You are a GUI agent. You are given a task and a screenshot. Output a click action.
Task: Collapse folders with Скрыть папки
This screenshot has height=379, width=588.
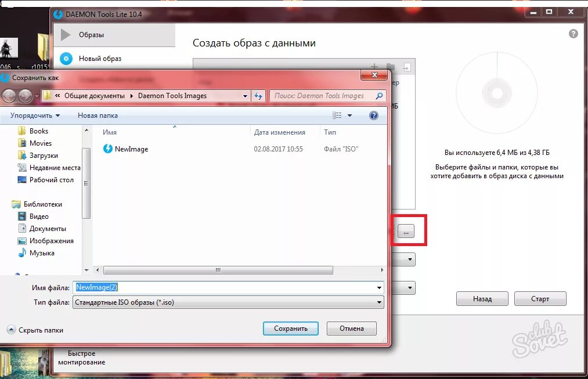[x=35, y=330]
